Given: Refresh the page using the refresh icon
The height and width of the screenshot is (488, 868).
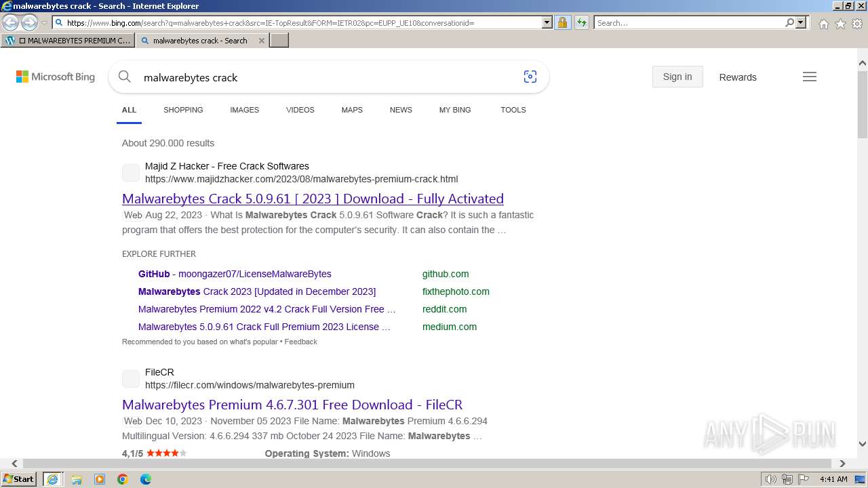Looking at the screenshot, I should coord(582,22).
